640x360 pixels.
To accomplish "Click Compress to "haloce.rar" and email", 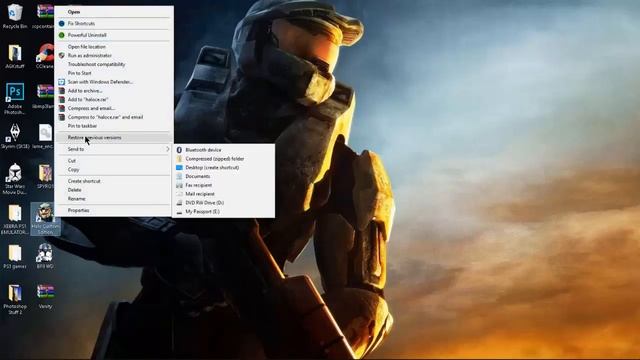I will [x=113, y=117].
